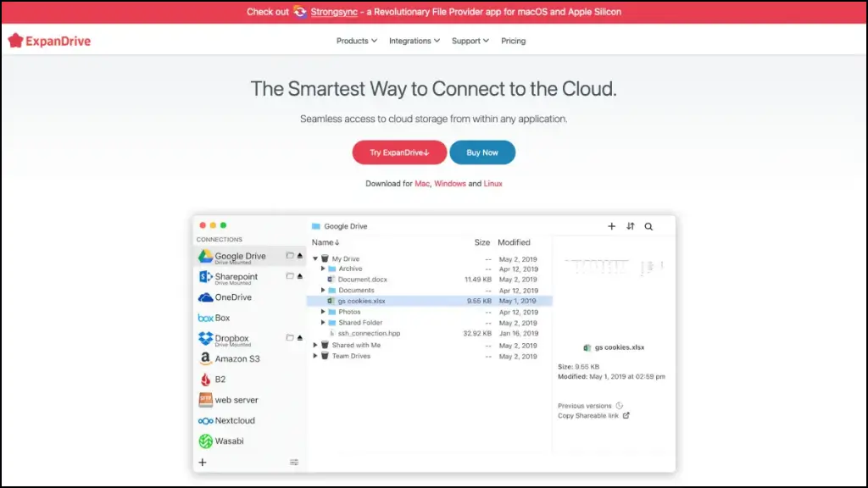This screenshot has width=868, height=488.
Task: Click the gs cookies.xlsx preview thumbnail
Action: coord(614,267)
